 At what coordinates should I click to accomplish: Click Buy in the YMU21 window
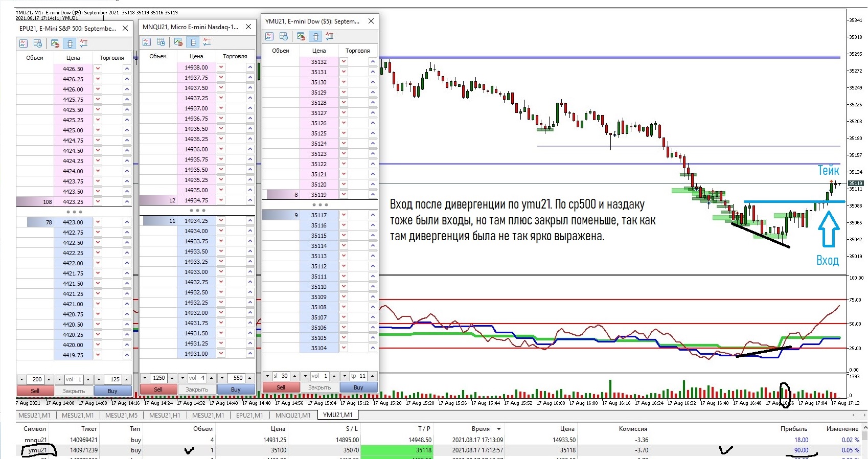[x=358, y=387]
